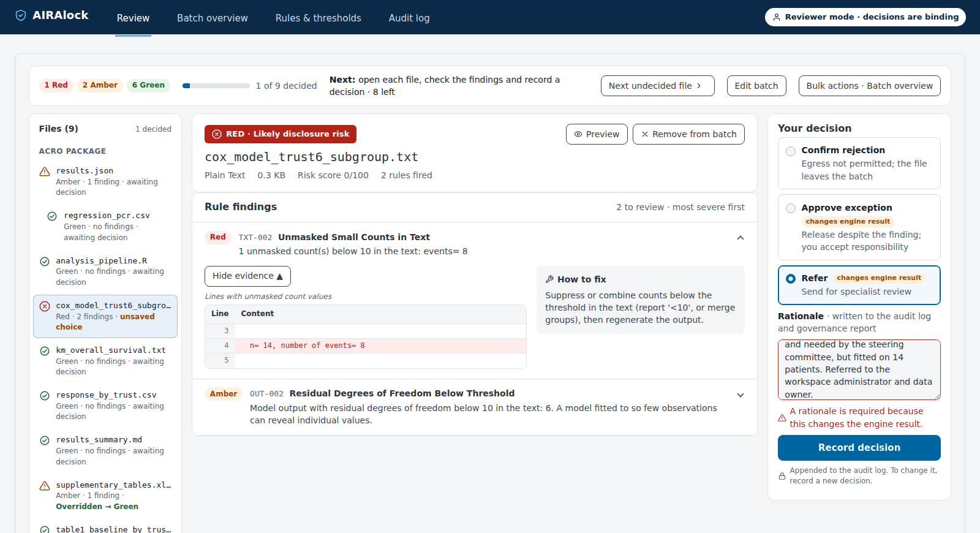The width and height of the screenshot is (980, 533).
Task: Click the Edit batch button
Action: pyautogui.click(x=756, y=86)
